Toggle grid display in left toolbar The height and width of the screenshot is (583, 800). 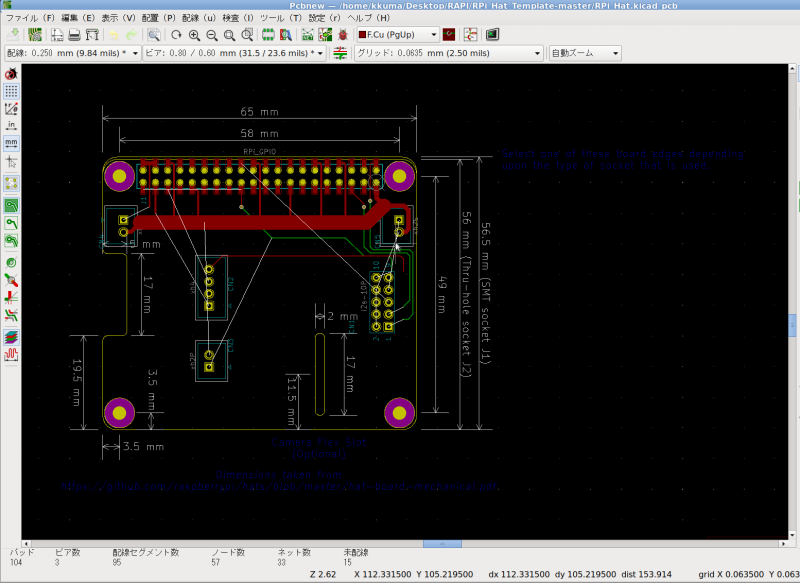[x=11, y=91]
